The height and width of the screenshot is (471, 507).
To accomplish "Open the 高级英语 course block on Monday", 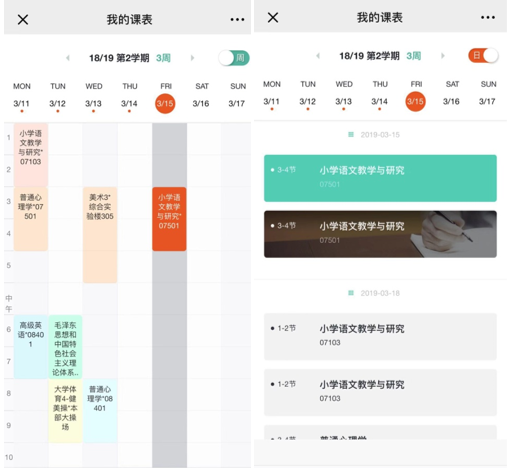I will point(31,347).
